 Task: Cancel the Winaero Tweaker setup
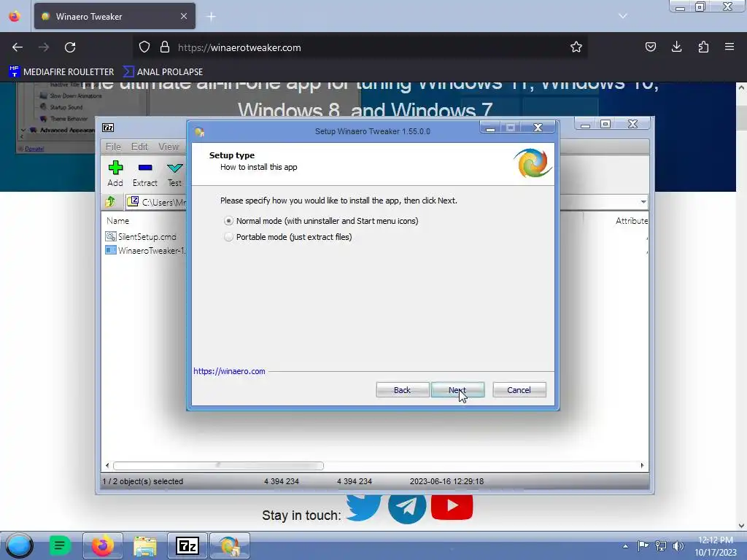519,390
